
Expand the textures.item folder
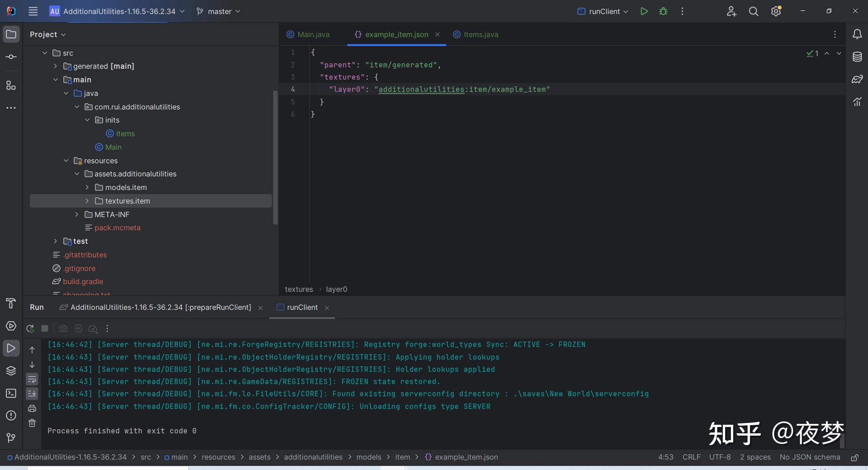87,201
